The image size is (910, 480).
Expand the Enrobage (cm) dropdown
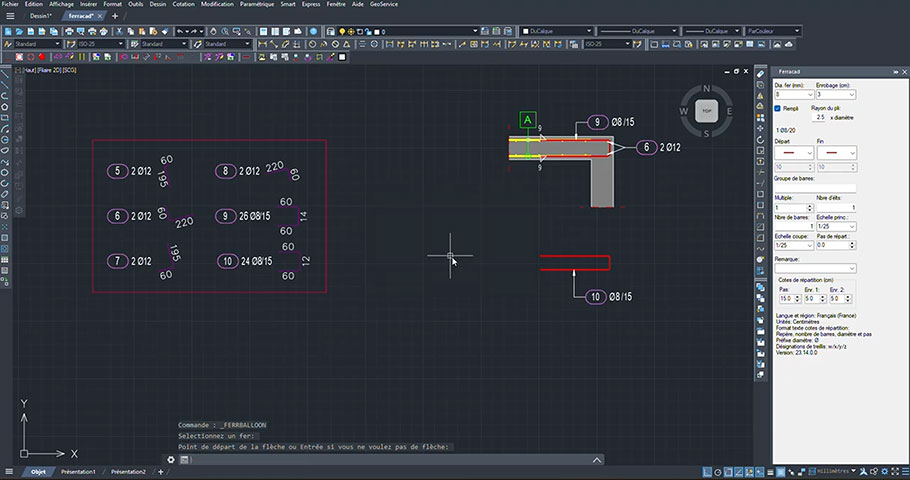tap(836, 95)
